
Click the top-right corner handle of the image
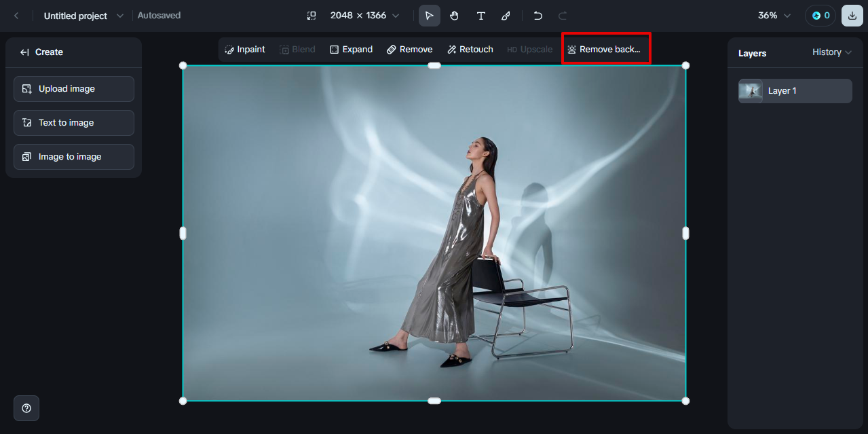[x=685, y=65]
